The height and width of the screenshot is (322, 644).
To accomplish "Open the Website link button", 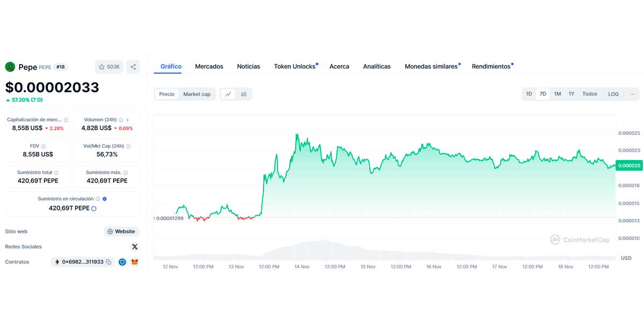I will (121, 231).
